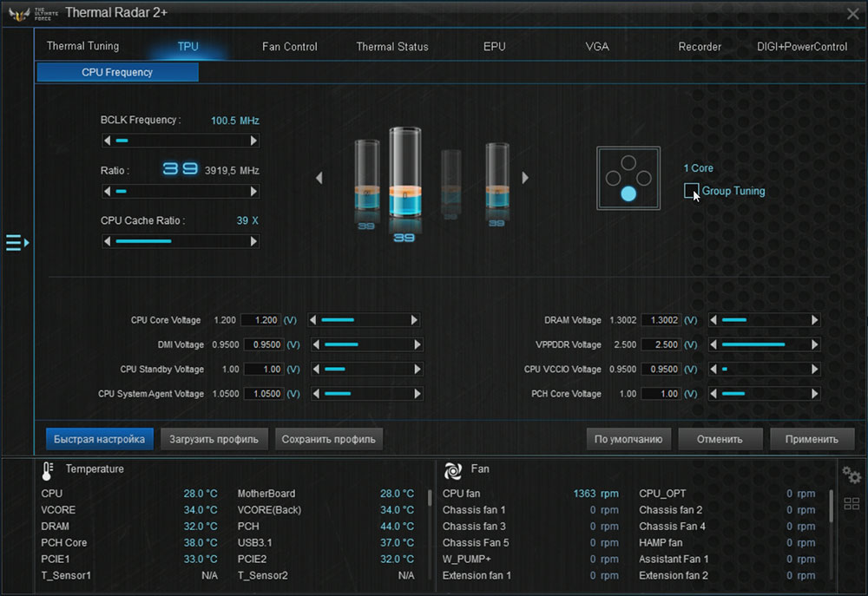Select the leftmost core cylinder
The height and width of the screenshot is (596, 868).
pos(367,175)
